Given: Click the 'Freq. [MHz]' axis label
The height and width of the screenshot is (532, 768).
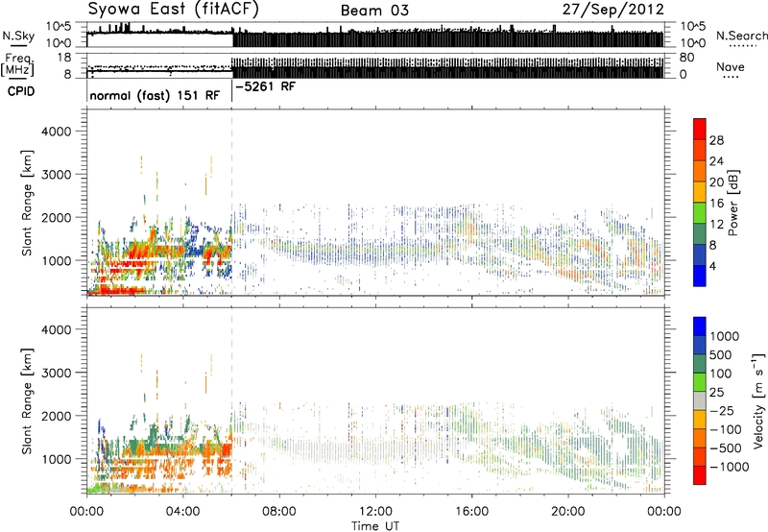Looking at the screenshot, I should (x=18, y=64).
